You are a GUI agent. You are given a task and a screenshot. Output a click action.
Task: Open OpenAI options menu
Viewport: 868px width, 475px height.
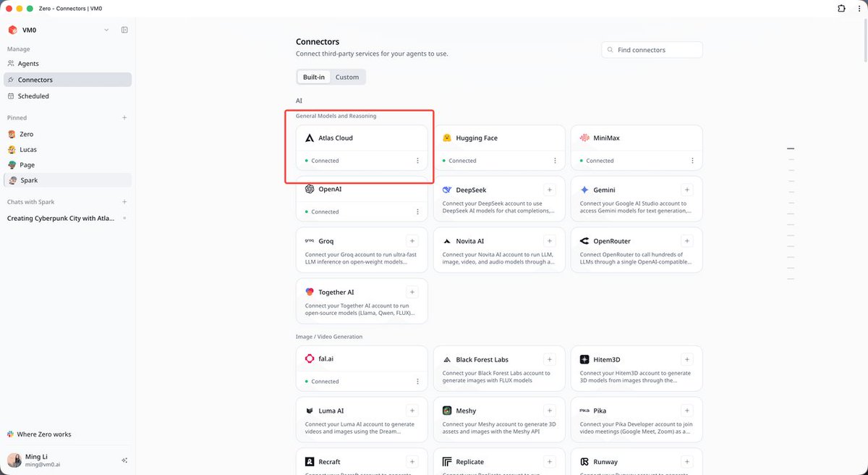pyautogui.click(x=417, y=211)
